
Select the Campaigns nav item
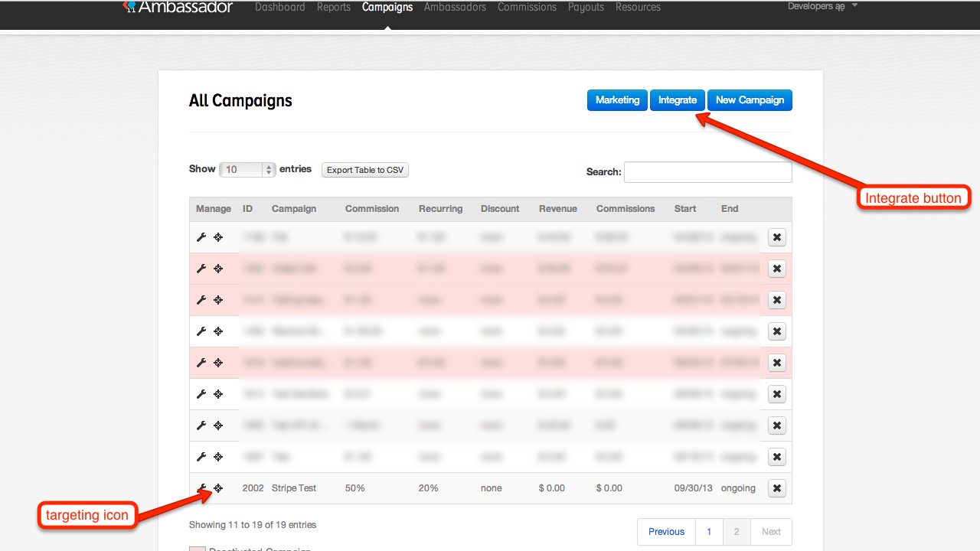coord(387,7)
